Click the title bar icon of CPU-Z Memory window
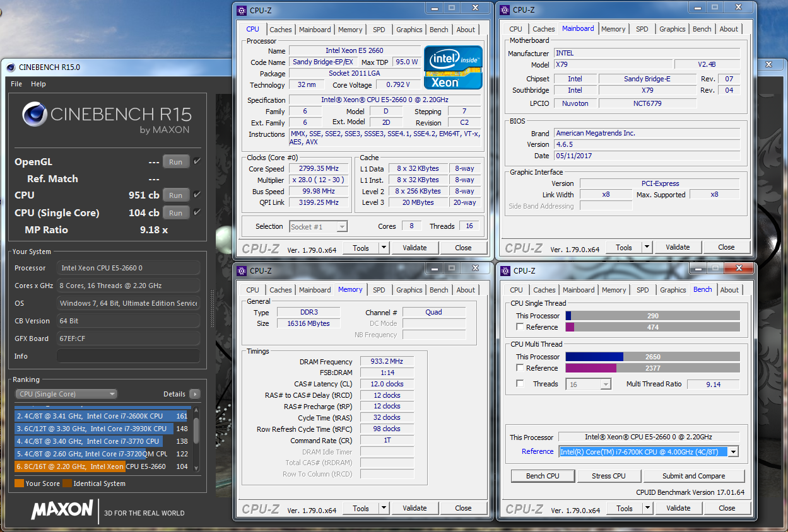Image resolution: width=788 pixels, height=532 pixels. [x=242, y=271]
